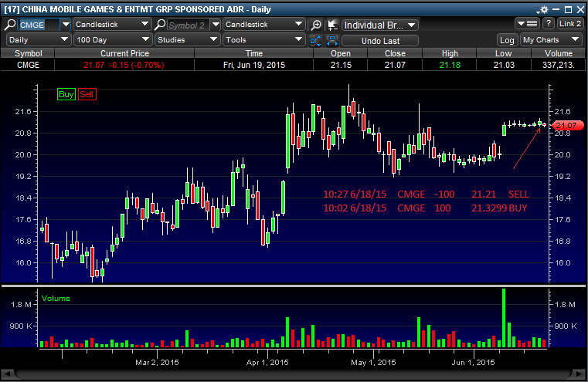
Task: Click the red Sell button on chart
Action: pos(87,94)
